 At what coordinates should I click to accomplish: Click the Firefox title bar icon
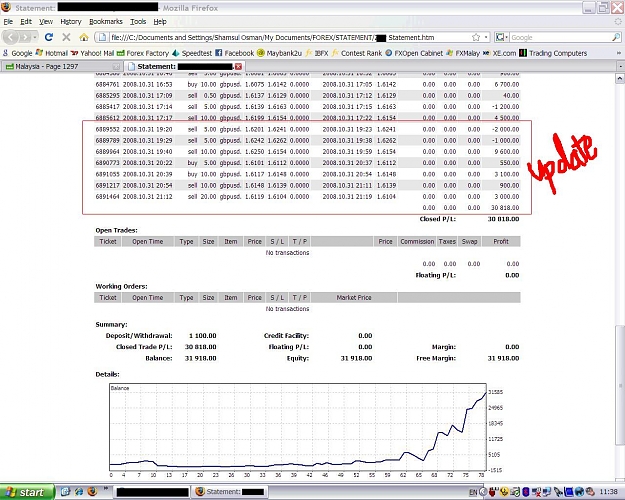pos(6,7)
